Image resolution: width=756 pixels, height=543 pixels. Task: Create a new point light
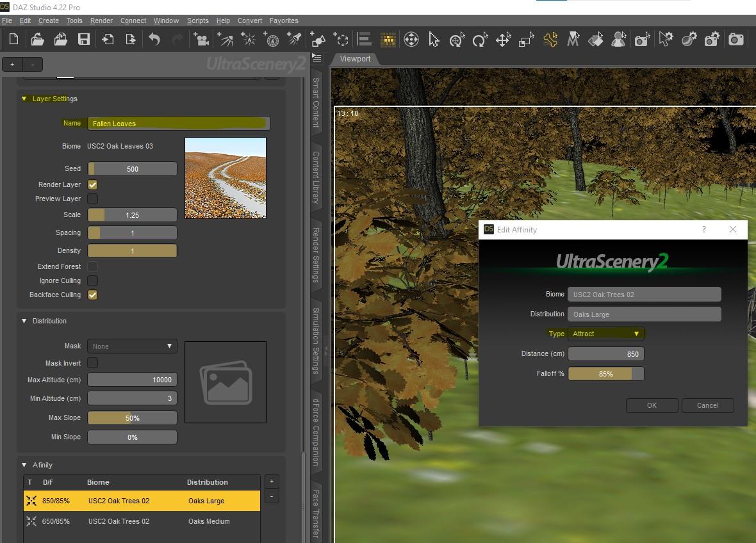[x=248, y=39]
